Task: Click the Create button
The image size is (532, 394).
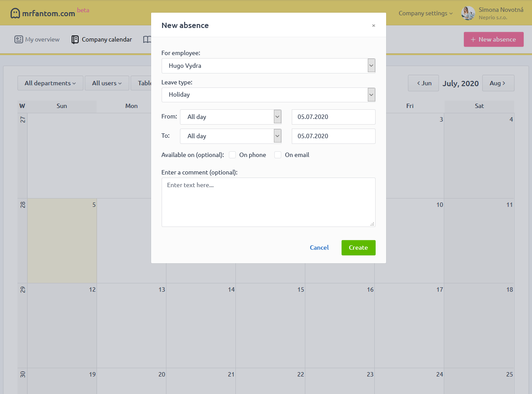Action: point(358,248)
